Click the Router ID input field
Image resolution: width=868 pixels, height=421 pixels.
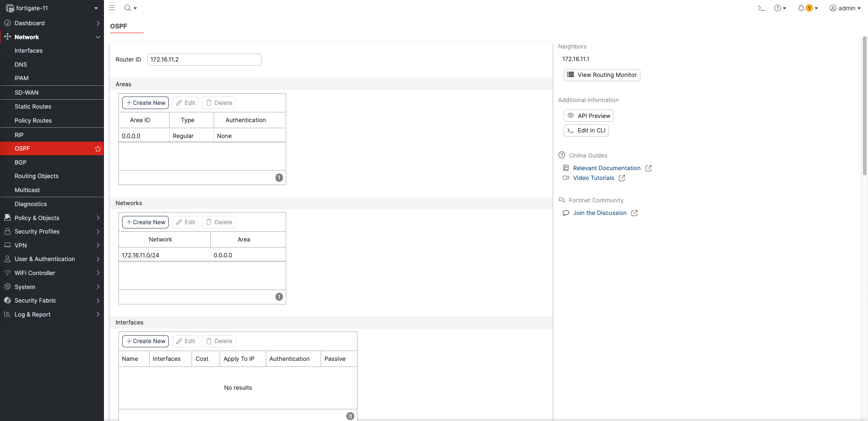click(x=204, y=60)
